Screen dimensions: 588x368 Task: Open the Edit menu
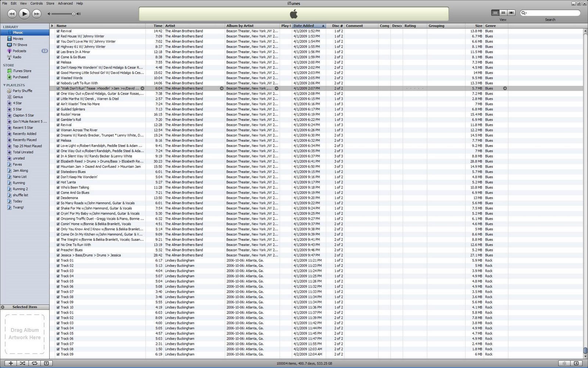pyautogui.click(x=14, y=3)
